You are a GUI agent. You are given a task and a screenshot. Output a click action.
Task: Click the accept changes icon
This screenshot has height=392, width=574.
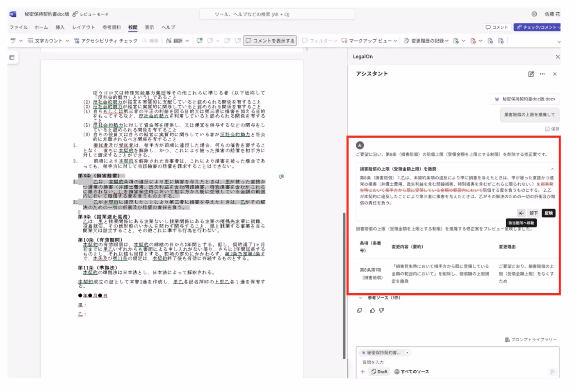click(x=456, y=41)
